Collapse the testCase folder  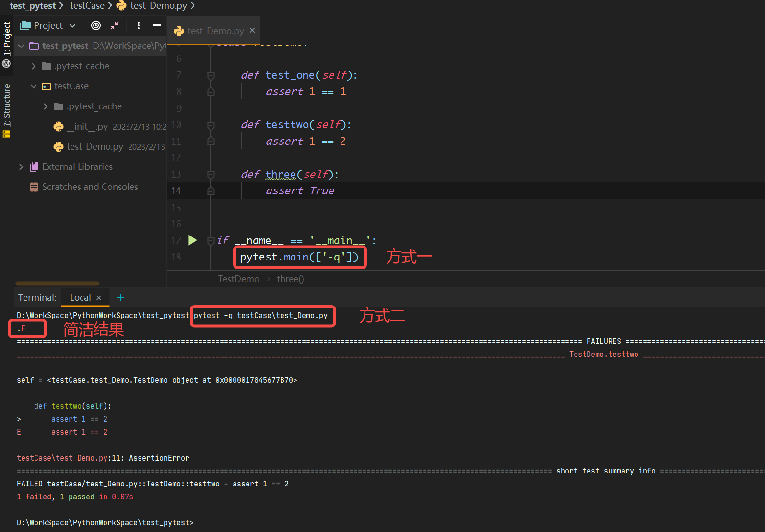pyautogui.click(x=34, y=86)
